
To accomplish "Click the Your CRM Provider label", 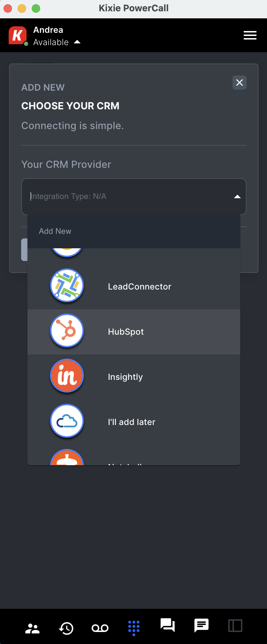I will tap(66, 164).
